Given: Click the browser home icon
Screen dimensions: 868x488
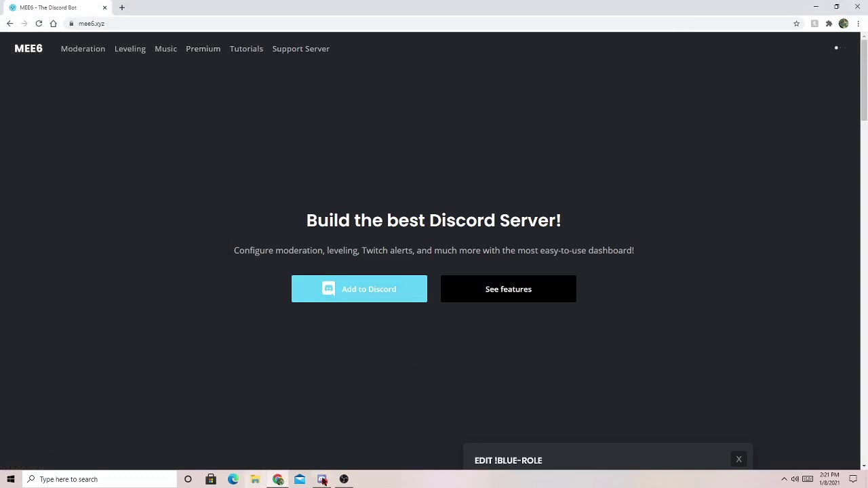Looking at the screenshot, I should (53, 24).
